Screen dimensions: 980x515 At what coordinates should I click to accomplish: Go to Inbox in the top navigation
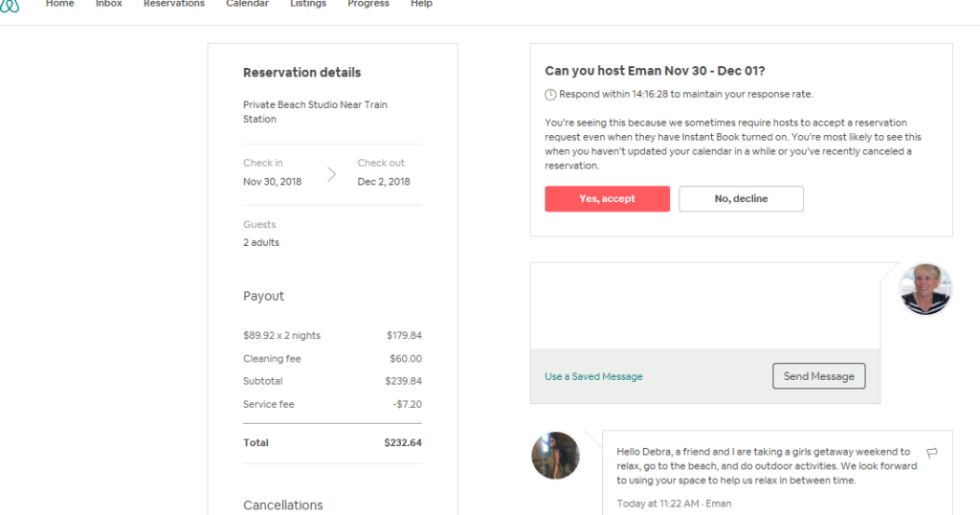(x=109, y=4)
